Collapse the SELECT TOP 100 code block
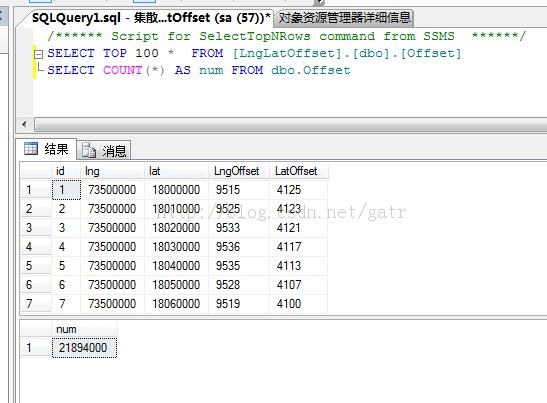The width and height of the screenshot is (547, 403). point(38,54)
